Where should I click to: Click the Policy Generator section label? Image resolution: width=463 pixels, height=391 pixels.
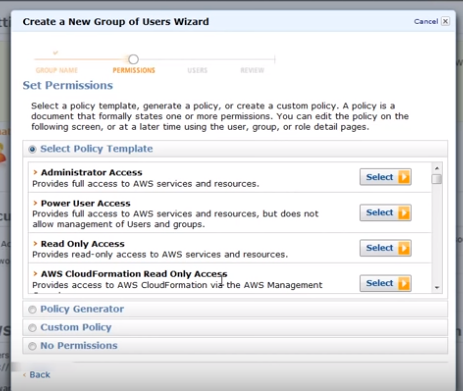coord(82,309)
